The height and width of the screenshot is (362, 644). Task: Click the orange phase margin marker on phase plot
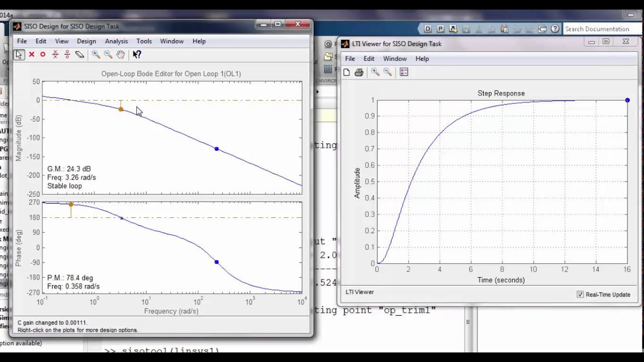pos(71,205)
